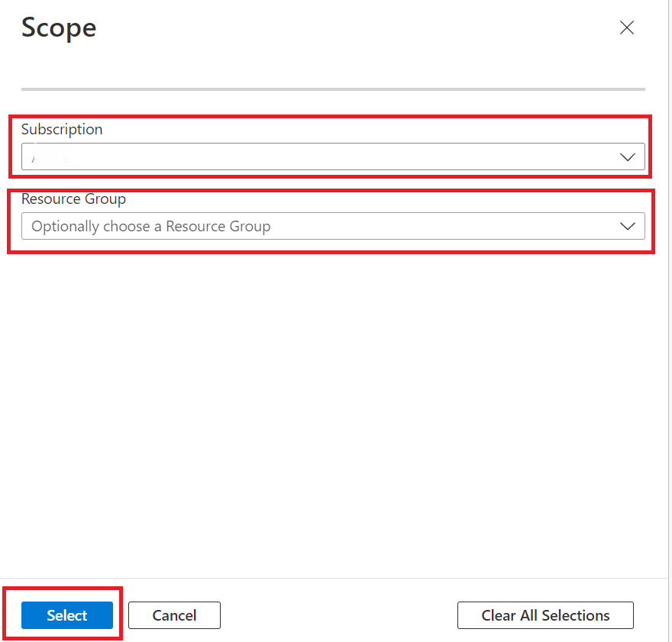The width and height of the screenshot is (672, 642).
Task: Reset choices with Clear All Selections
Action: [x=544, y=615]
